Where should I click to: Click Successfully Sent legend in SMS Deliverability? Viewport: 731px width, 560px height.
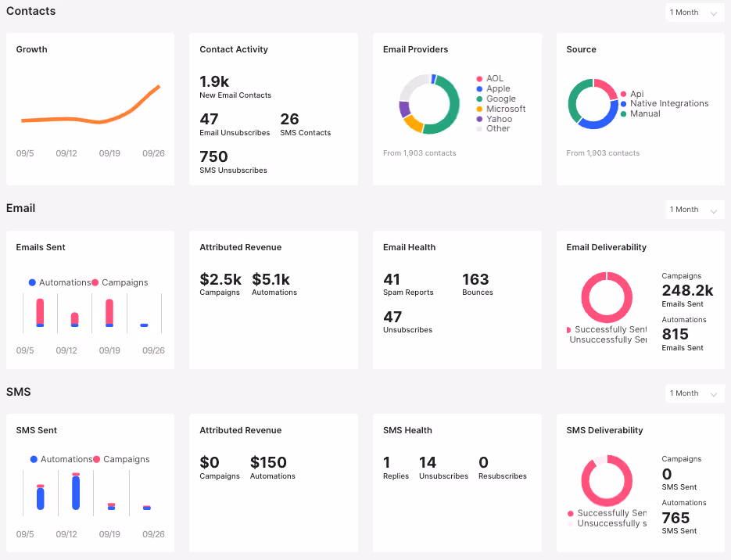(607, 513)
